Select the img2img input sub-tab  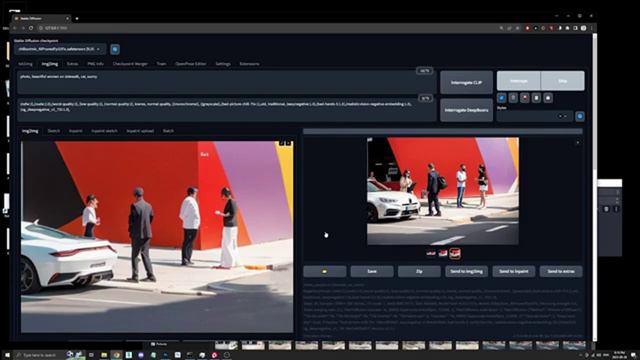30,131
